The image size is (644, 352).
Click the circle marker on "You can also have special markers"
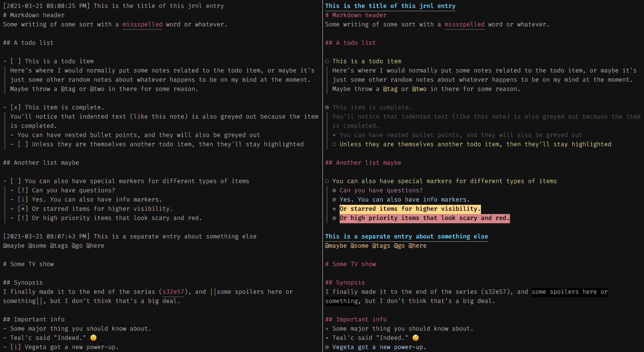[x=327, y=181]
